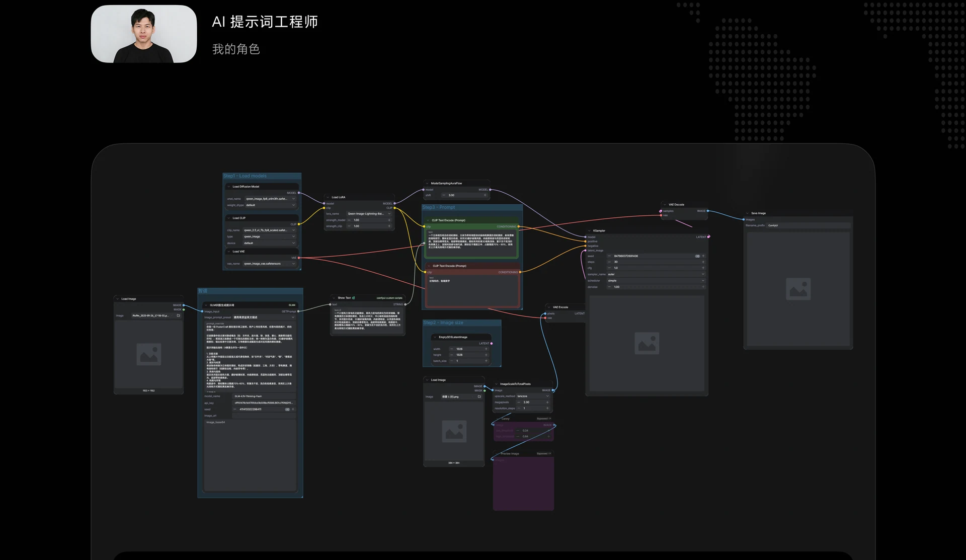Click the Bypassed badge on the Canny node
966x560 pixels.
coord(543,419)
